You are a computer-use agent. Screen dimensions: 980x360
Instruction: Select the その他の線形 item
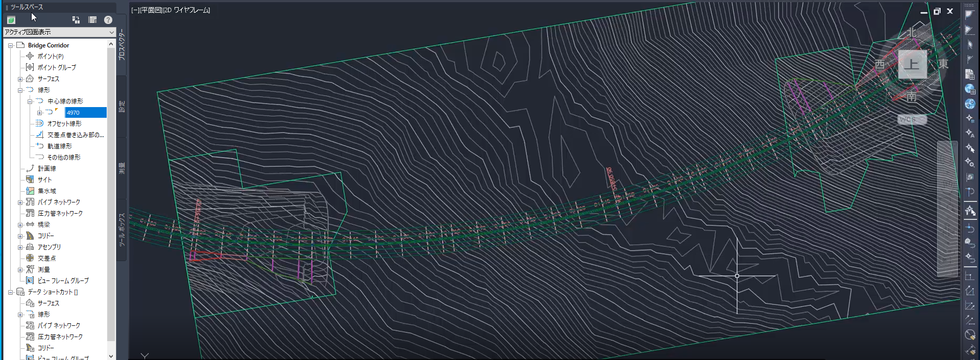(64, 157)
